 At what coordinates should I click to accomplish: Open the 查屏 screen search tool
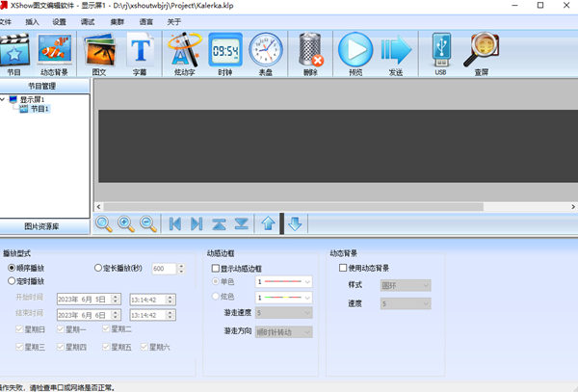pyautogui.click(x=481, y=54)
